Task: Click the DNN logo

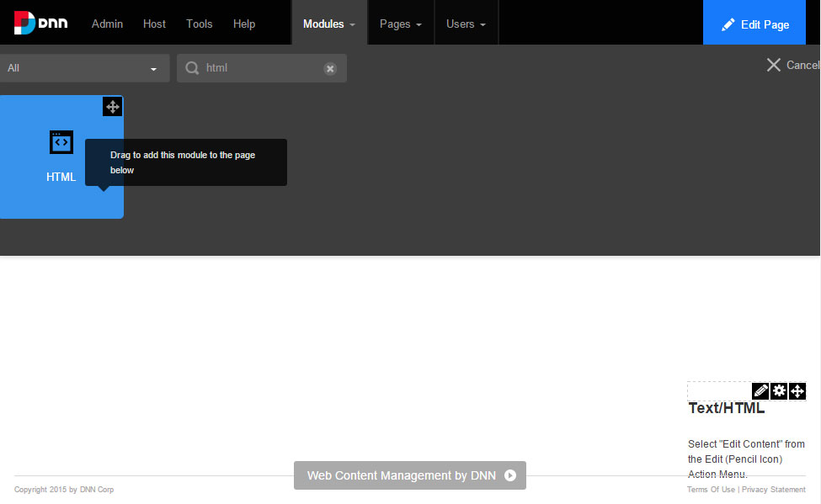Action: (x=41, y=23)
